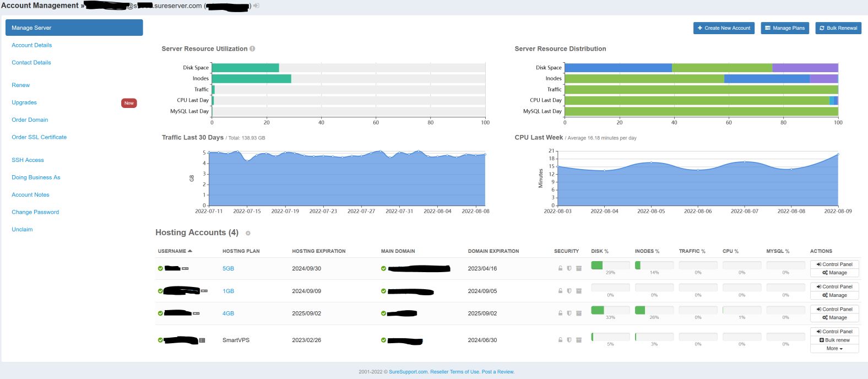Image resolution: width=868 pixels, height=379 pixels.
Task: Sort by the HOSTING PLAN column header
Action: 241,251
